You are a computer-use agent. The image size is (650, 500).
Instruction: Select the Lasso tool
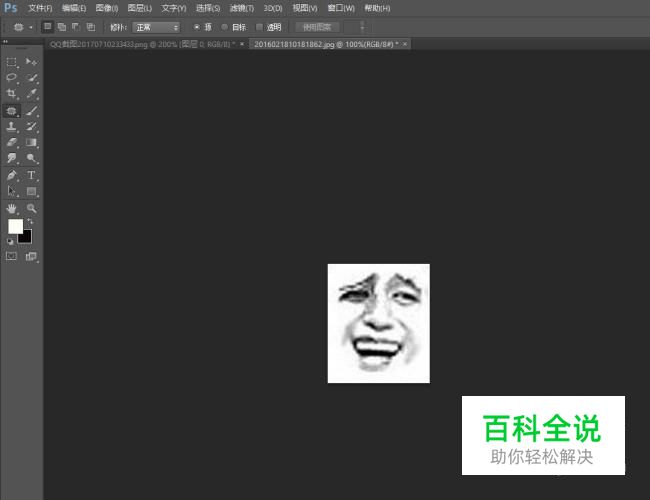click(11, 78)
